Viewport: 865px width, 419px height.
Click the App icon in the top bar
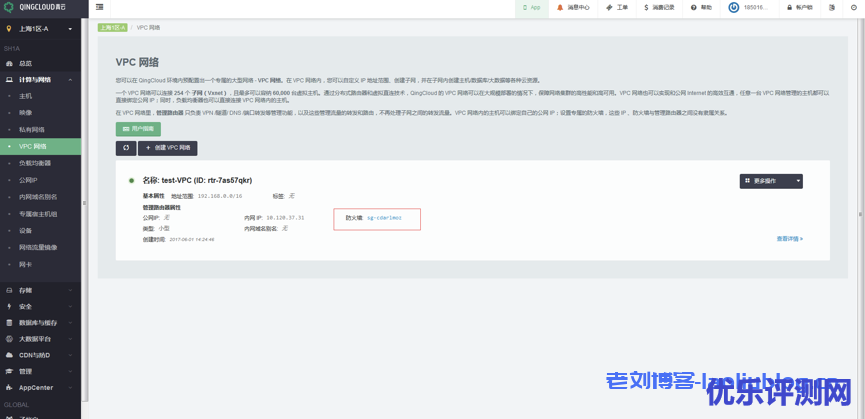pyautogui.click(x=531, y=7)
